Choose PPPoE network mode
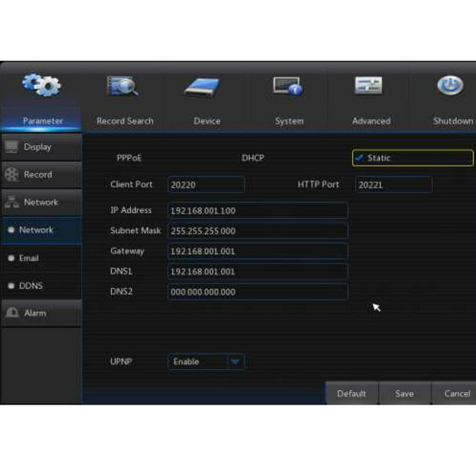Screen dimensions: 476x476 coord(129,158)
